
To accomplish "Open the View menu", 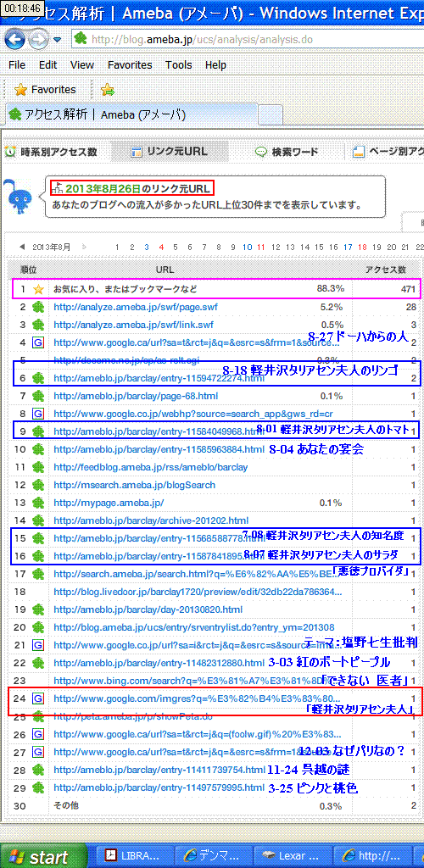I will click(x=82, y=64).
